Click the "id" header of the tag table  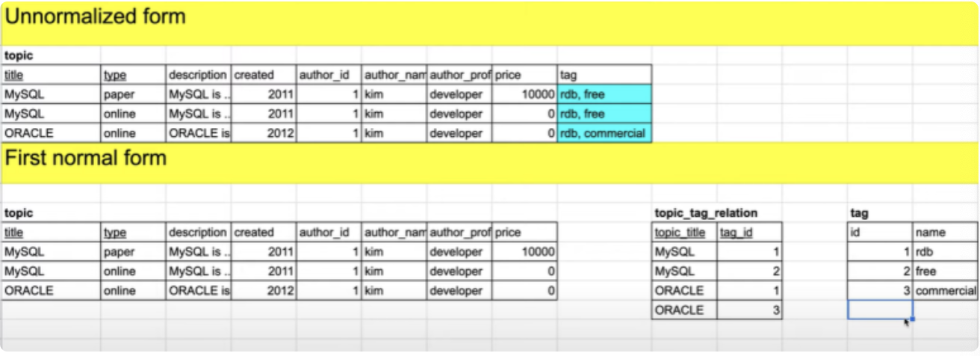(880, 233)
